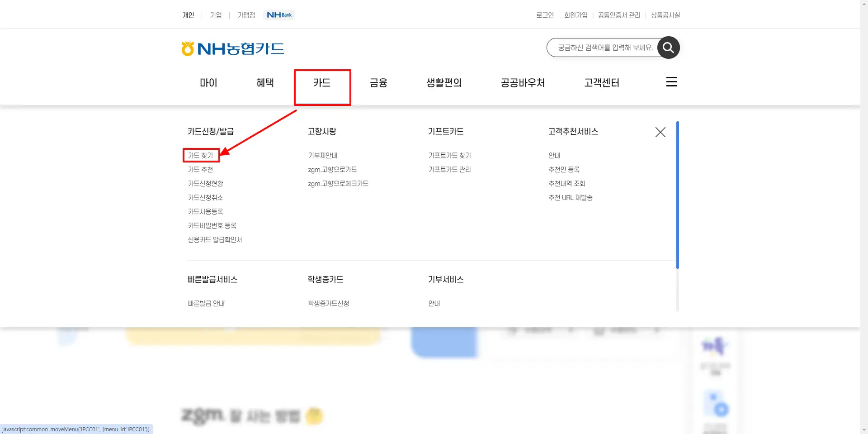Click the 고객추천서비스 section heading
The width and height of the screenshot is (868, 434).
tap(573, 131)
